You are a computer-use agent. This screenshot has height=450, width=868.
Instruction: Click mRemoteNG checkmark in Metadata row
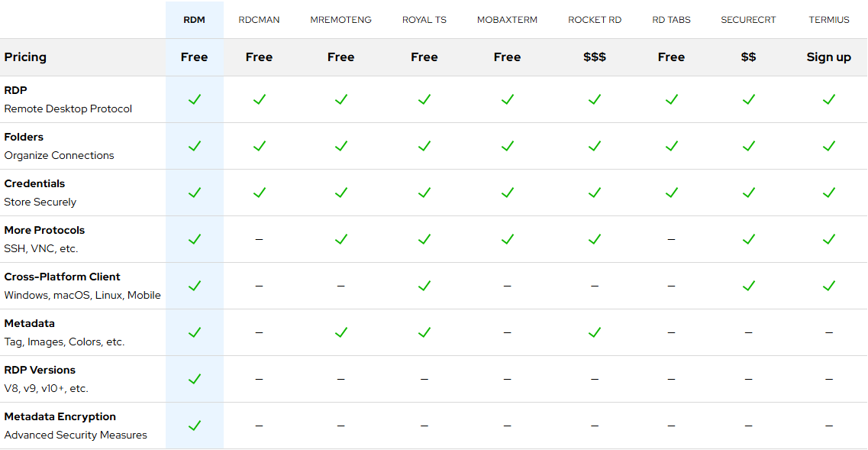[x=341, y=332]
